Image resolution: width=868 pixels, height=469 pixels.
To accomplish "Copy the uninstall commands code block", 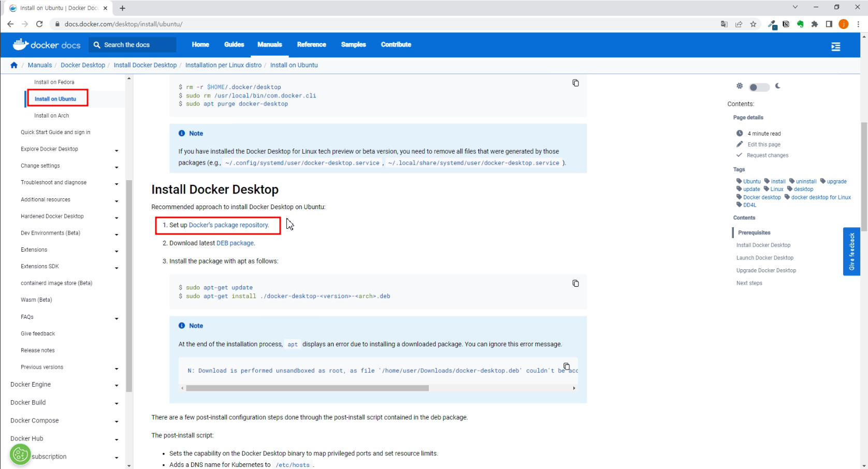I will click(x=575, y=83).
